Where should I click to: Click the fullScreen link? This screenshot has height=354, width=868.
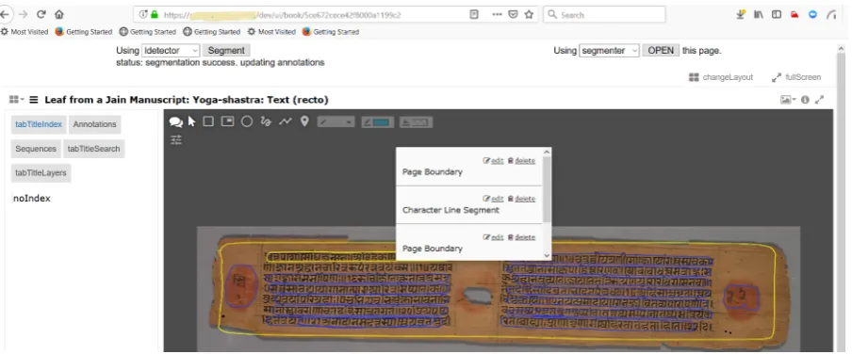(x=796, y=77)
